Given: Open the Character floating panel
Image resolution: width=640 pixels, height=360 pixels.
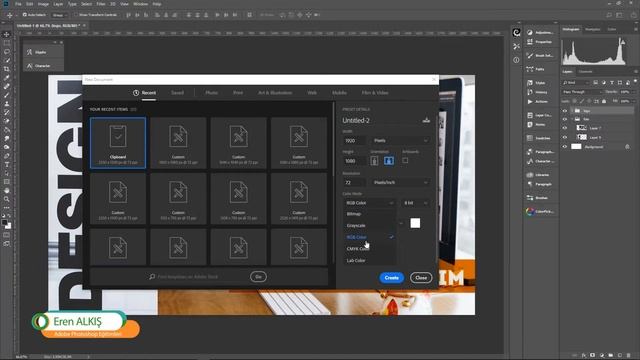Looking at the screenshot, I should click(x=43, y=66).
